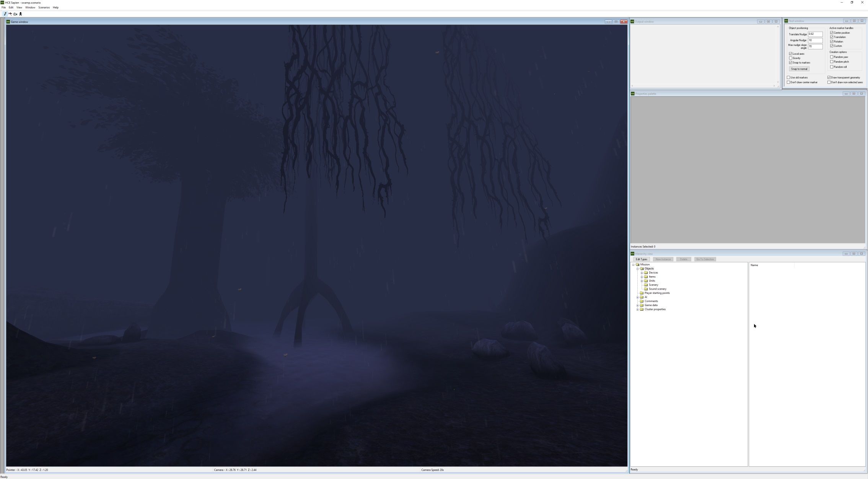The height and width of the screenshot is (479, 868).
Task: Open the View menu
Action: [19, 7]
